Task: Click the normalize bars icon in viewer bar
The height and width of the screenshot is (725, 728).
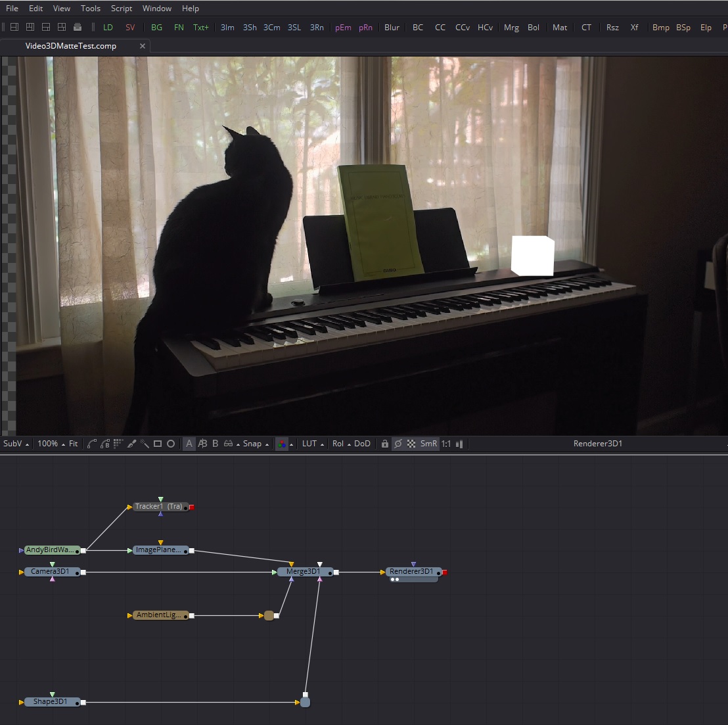Action: [x=459, y=444]
